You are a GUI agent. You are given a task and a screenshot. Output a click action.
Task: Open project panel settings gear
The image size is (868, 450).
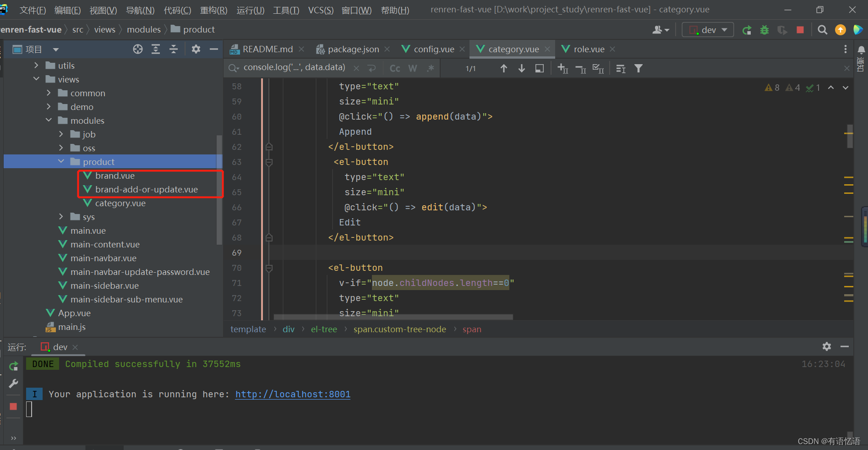coord(196,49)
